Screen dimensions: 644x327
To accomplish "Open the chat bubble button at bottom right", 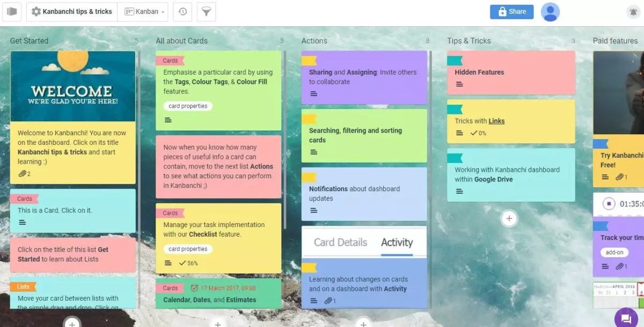I will tap(625, 318).
